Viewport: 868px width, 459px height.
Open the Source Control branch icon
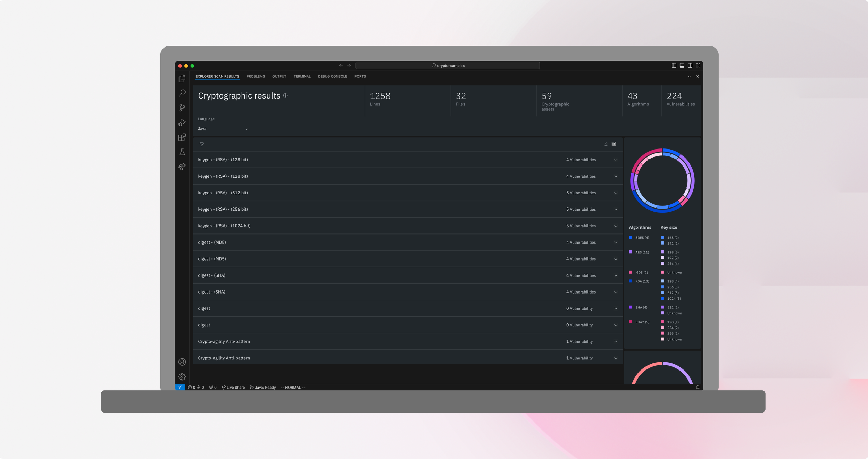tap(182, 108)
